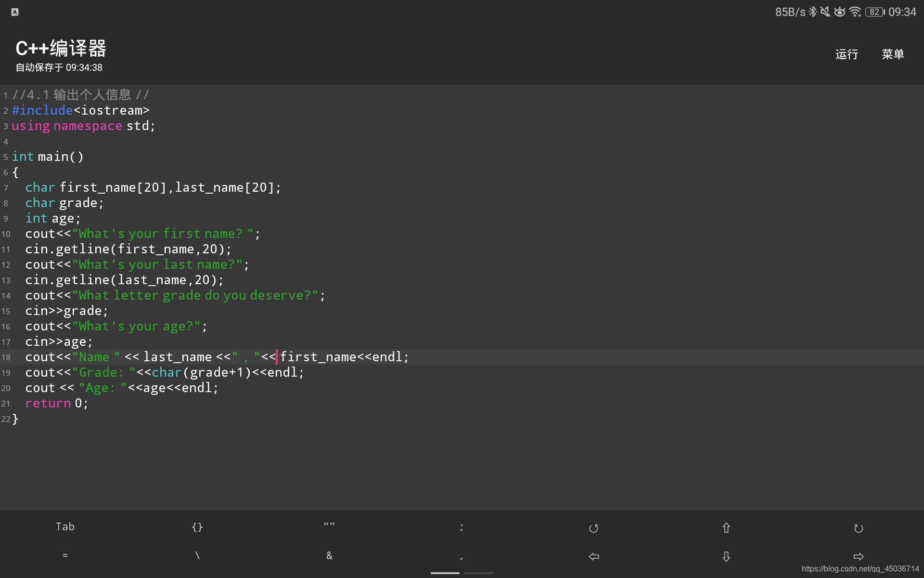Insert an ampersand from the shortcut bar
The image size is (924, 578).
pyautogui.click(x=329, y=556)
